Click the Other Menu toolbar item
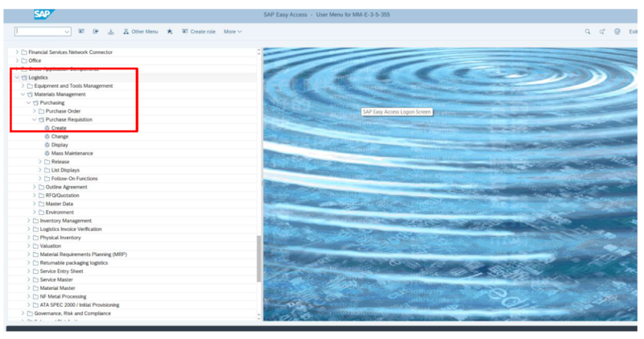 click(140, 31)
